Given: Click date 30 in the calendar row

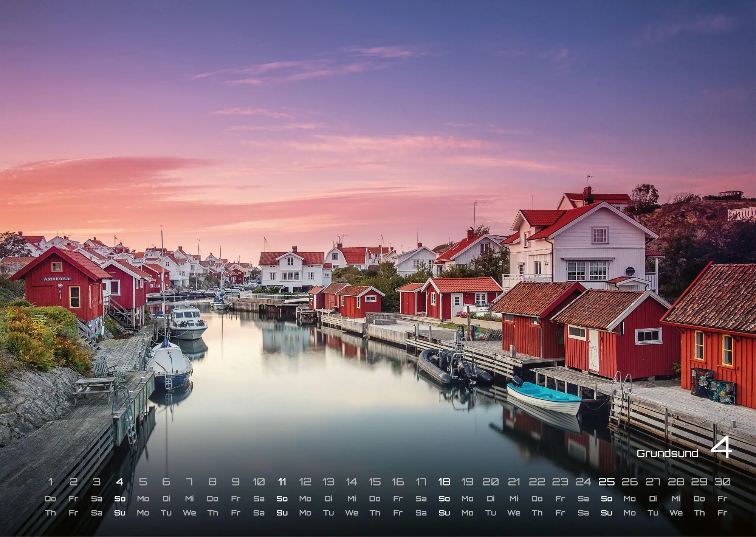Looking at the screenshot, I should pos(722,482).
